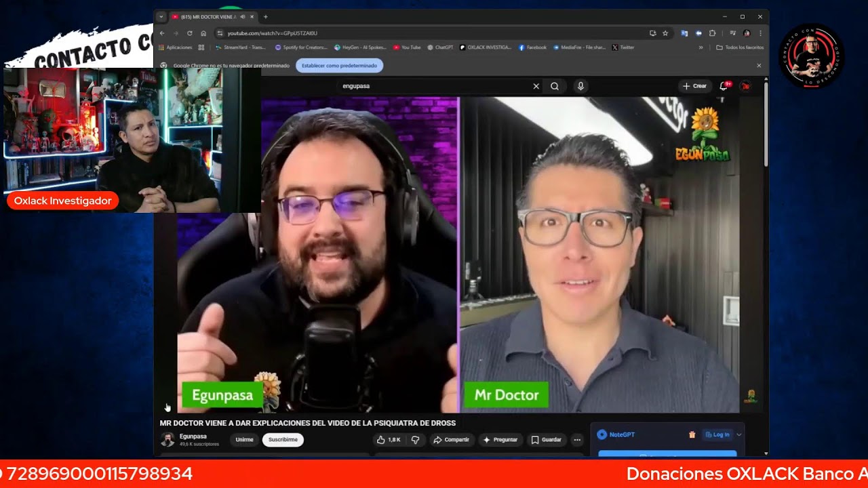Start voice search with microphone icon
This screenshot has width=868, height=488.
click(580, 86)
